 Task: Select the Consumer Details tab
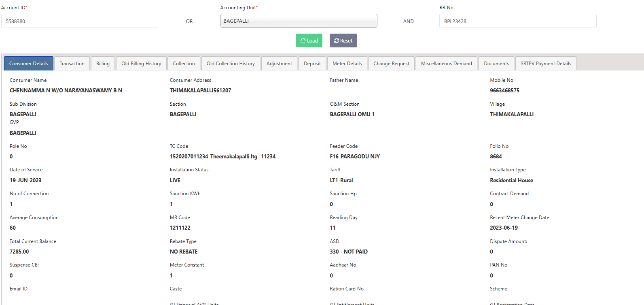[x=29, y=64]
